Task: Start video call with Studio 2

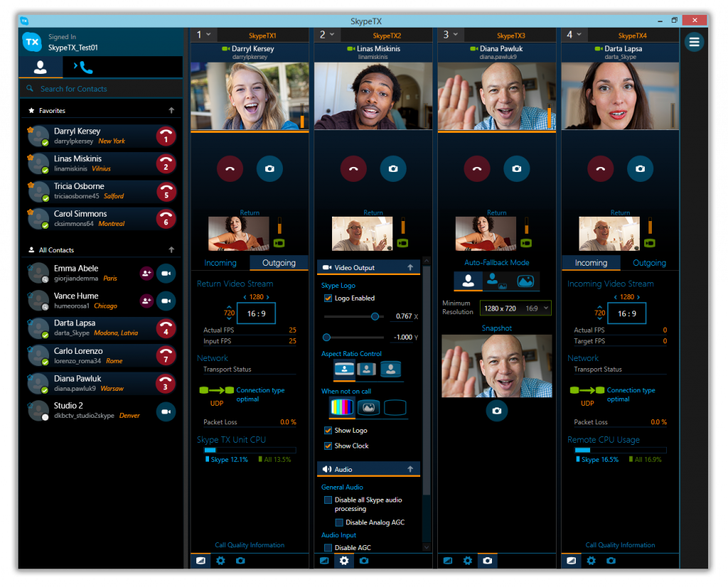Action: (166, 411)
